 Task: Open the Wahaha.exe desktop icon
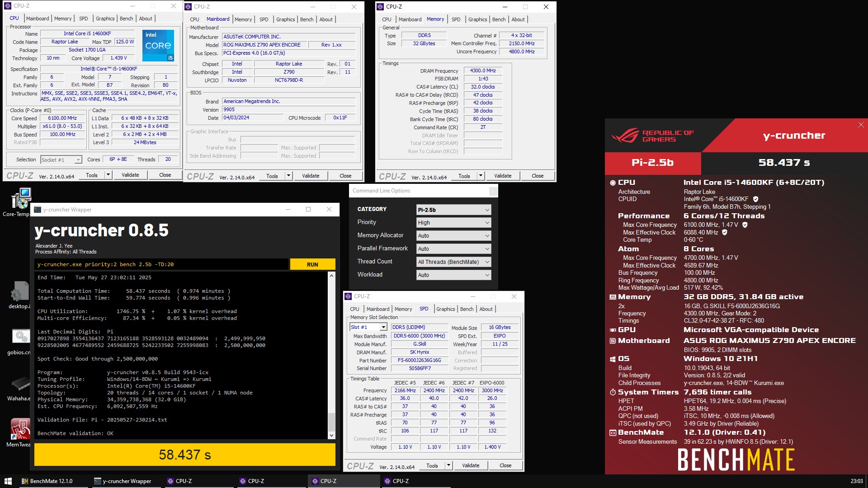[19, 388]
